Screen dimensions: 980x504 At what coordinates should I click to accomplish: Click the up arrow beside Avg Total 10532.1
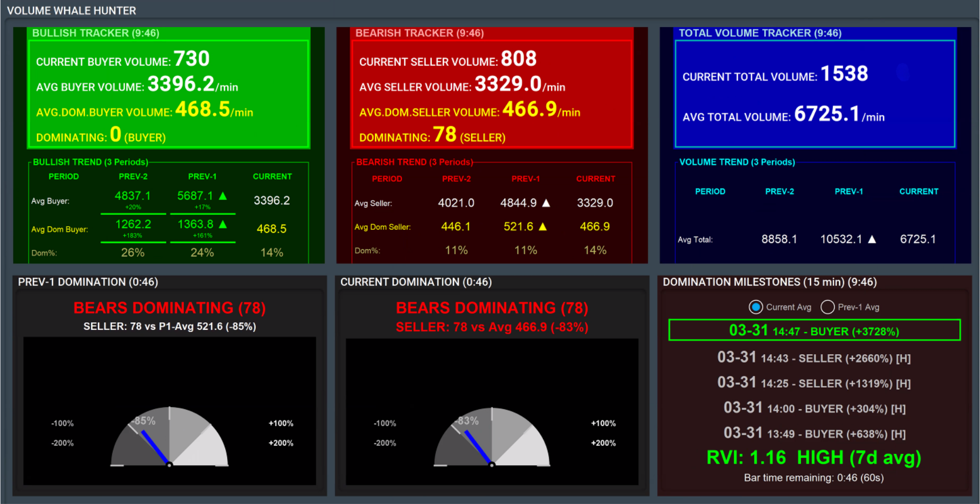click(872, 239)
